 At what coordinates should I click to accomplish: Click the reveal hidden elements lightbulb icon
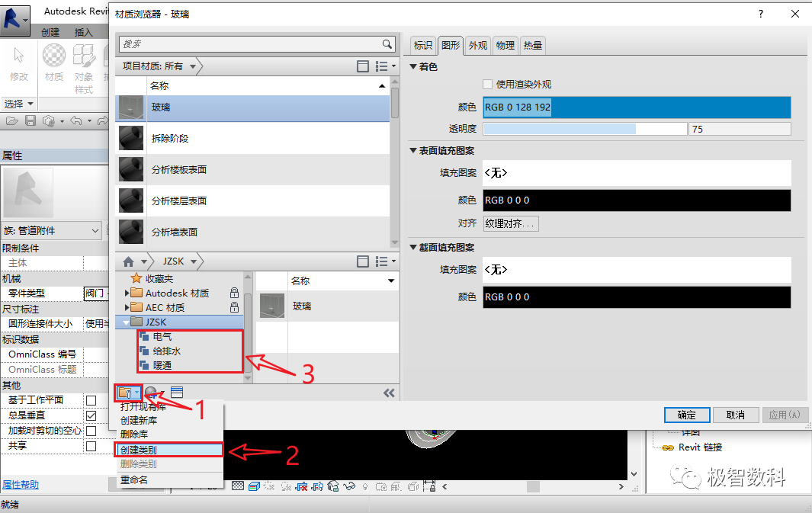click(x=365, y=486)
